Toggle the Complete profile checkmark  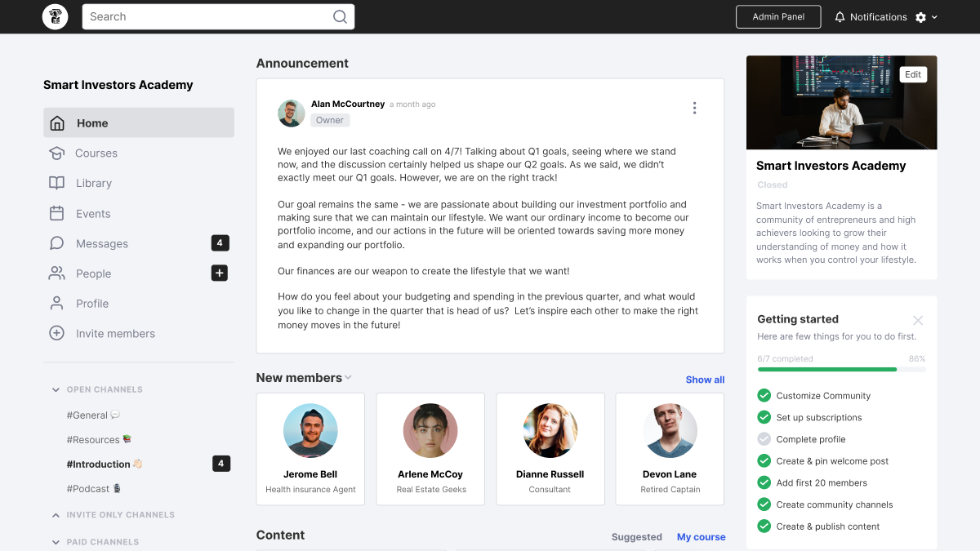click(x=764, y=439)
